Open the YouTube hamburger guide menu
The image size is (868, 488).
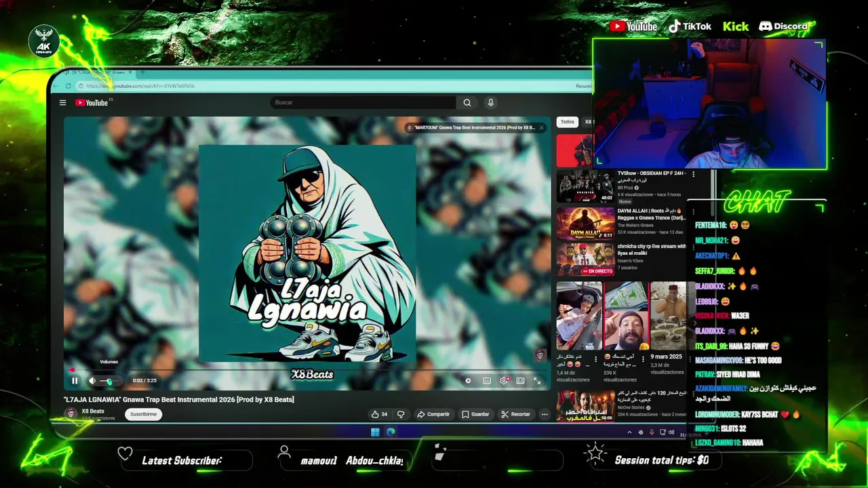[62, 103]
